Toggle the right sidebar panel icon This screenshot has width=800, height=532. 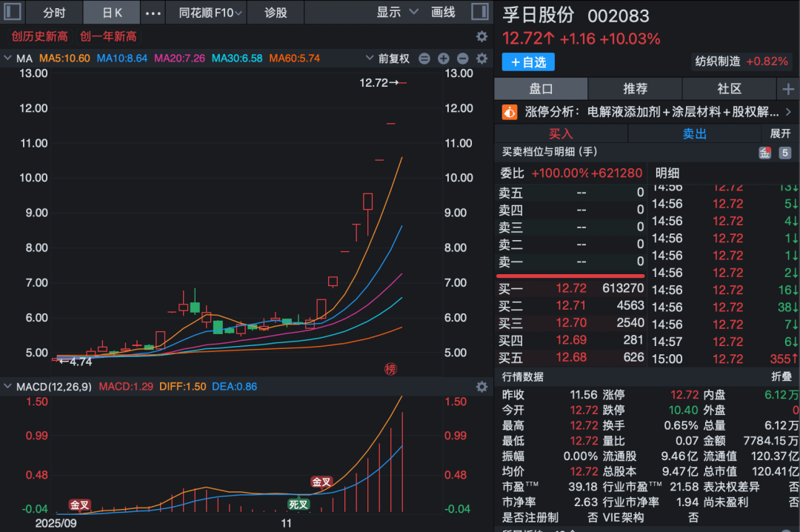(479, 11)
